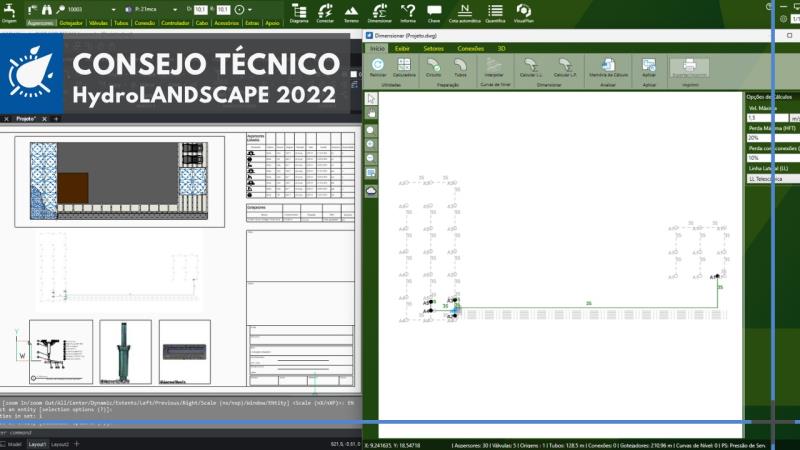Click Calcular L.P. icon
The width and height of the screenshot is (800, 450).
pos(565,67)
